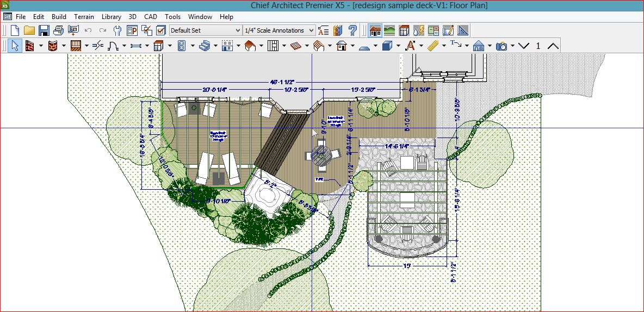The height and width of the screenshot is (312, 644).
Task: Select the Deck and Railing tool
Action: [76, 46]
